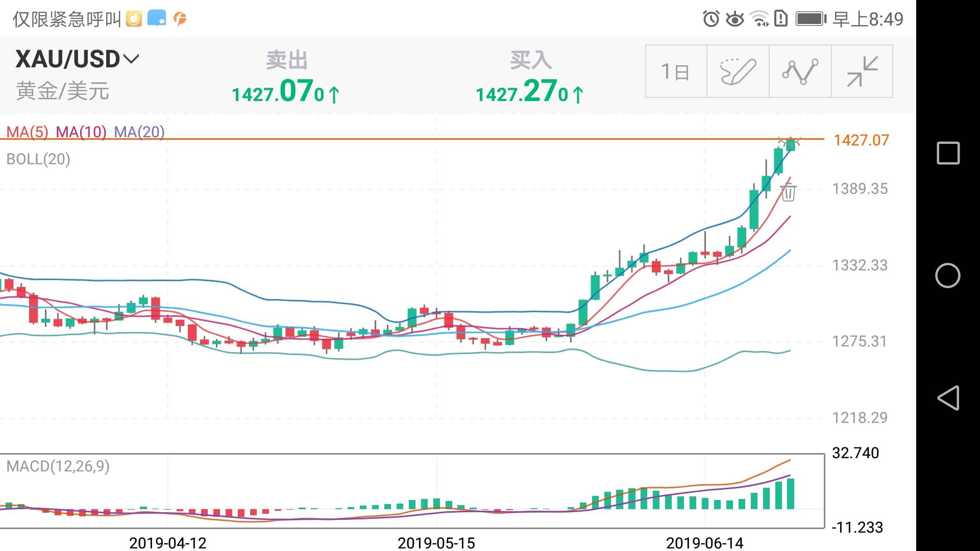Tap the Android back navigation button

(x=948, y=398)
